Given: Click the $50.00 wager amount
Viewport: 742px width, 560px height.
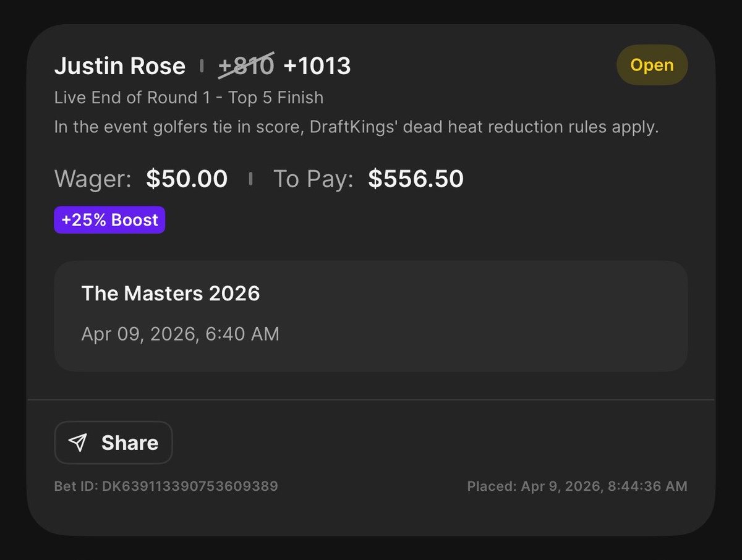Looking at the screenshot, I should [187, 179].
